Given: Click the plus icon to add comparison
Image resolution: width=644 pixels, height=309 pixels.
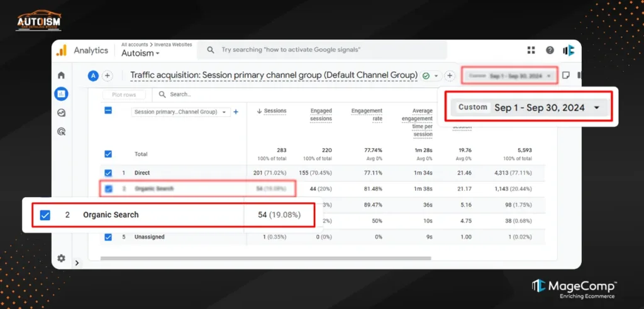Looking at the screenshot, I should 107,75.
